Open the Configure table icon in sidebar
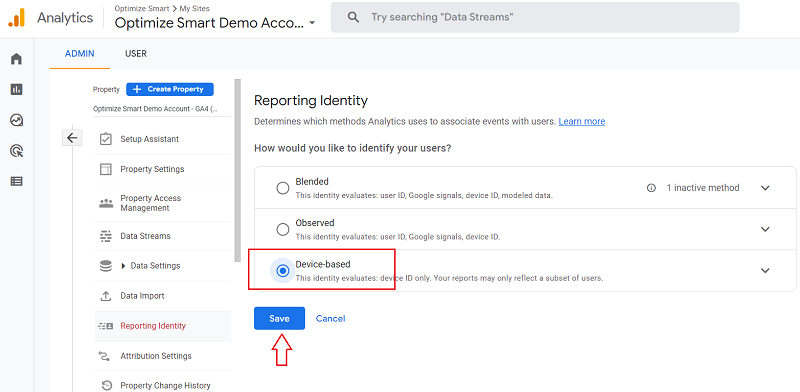 16,181
